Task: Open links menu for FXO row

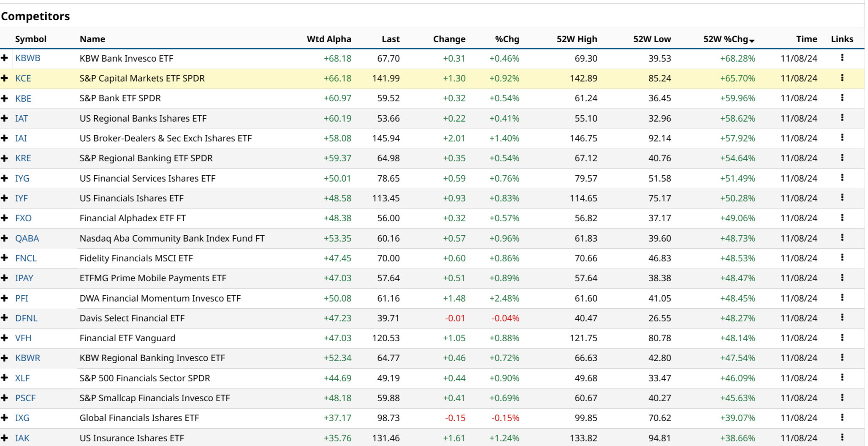Action: [x=842, y=218]
